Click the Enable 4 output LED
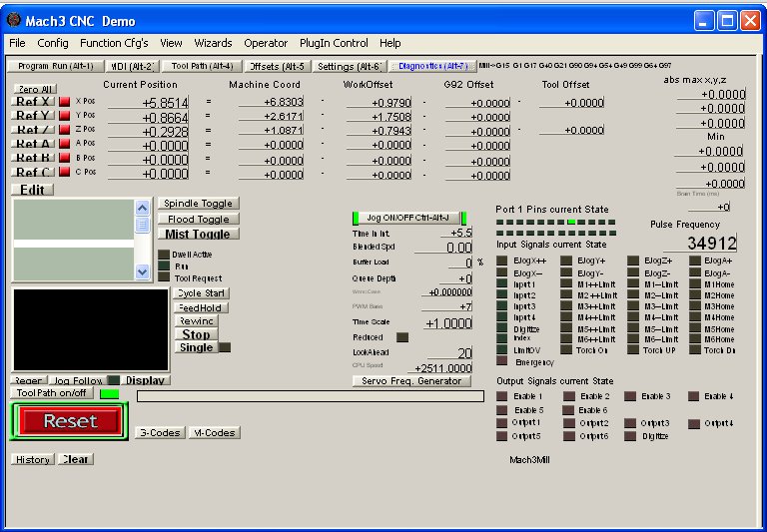Viewport: 767px width, 532px height. coord(694,396)
